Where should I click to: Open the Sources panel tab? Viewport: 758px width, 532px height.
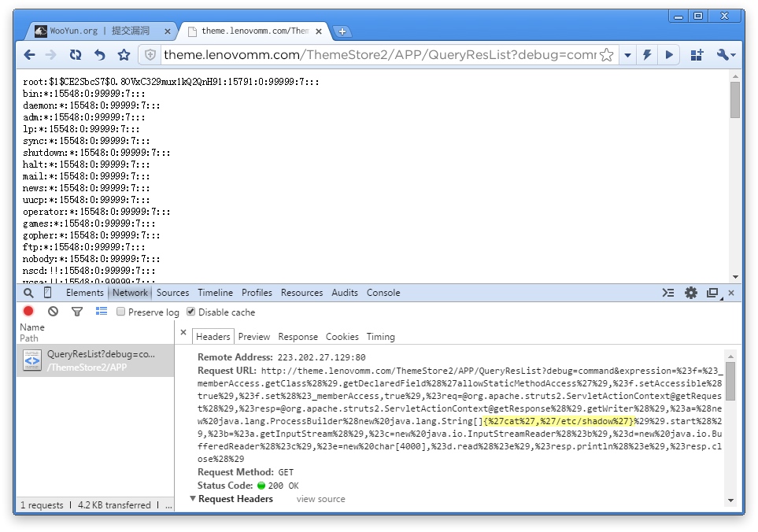point(172,293)
